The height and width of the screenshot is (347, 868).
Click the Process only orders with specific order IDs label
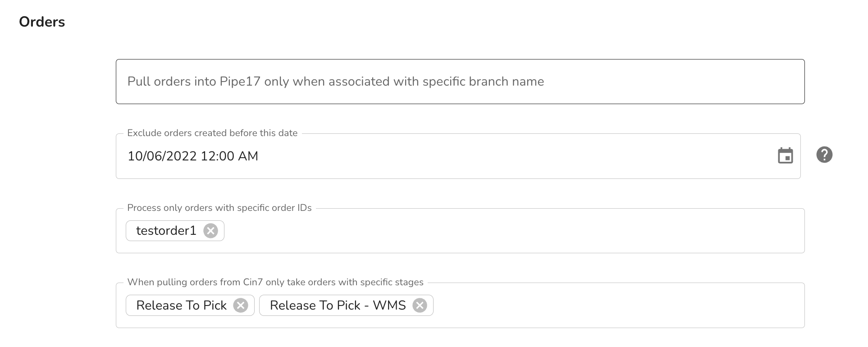click(x=219, y=208)
